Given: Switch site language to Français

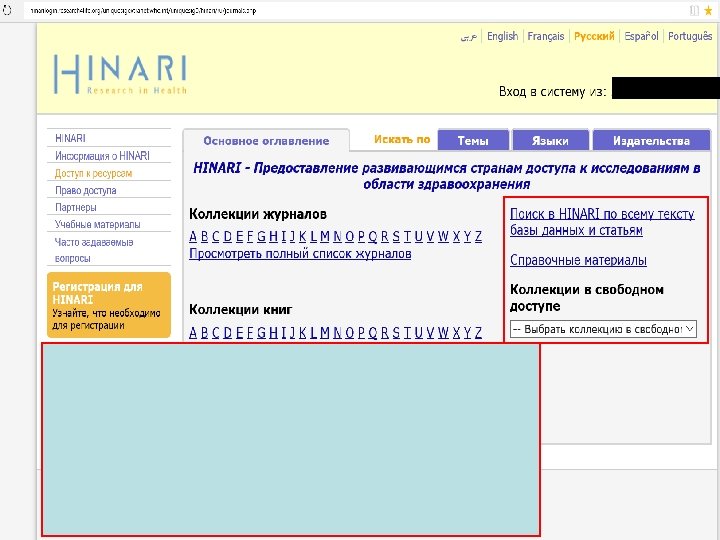Looking at the screenshot, I should point(546,36).
